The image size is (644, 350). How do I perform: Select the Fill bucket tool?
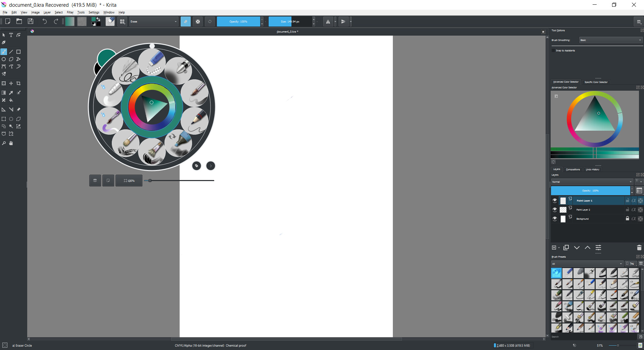[11, 100]
